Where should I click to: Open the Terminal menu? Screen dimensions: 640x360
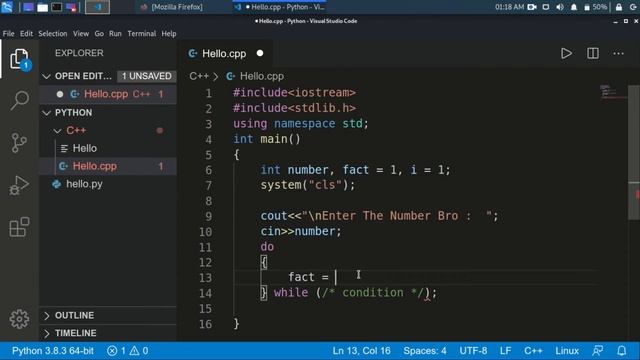click(142, 33)
